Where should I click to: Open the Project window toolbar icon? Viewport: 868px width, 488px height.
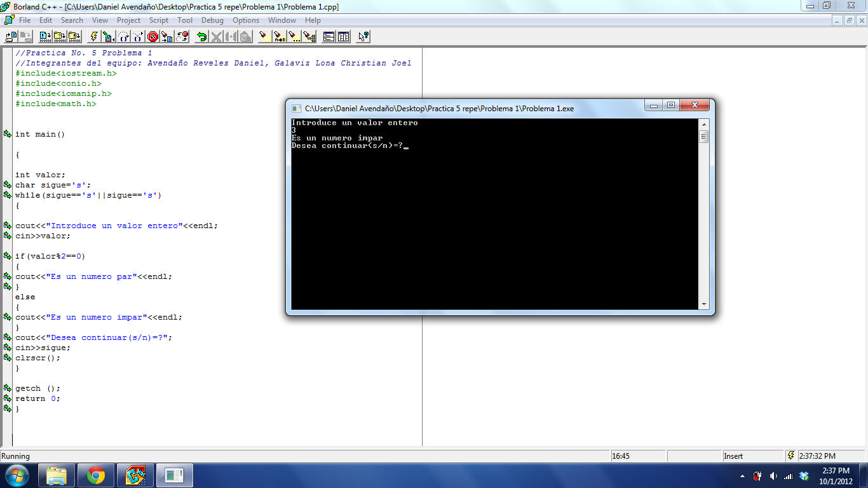pos(329,37)
